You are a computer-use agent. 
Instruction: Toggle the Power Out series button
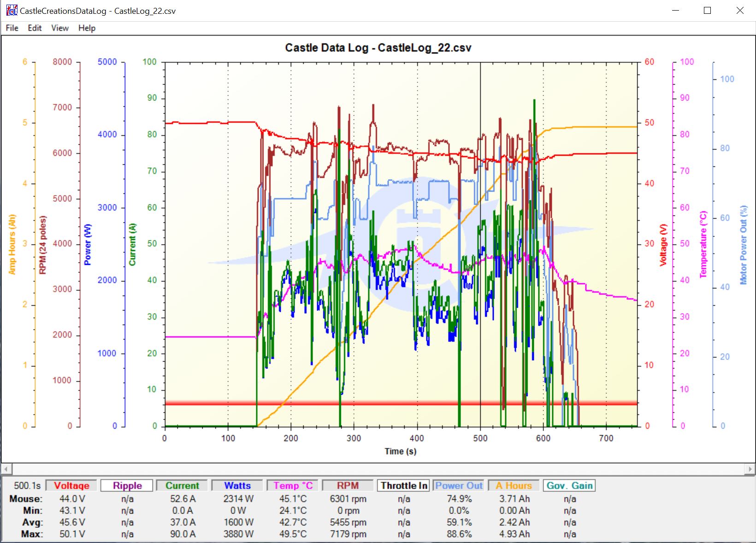click(459, 485)
